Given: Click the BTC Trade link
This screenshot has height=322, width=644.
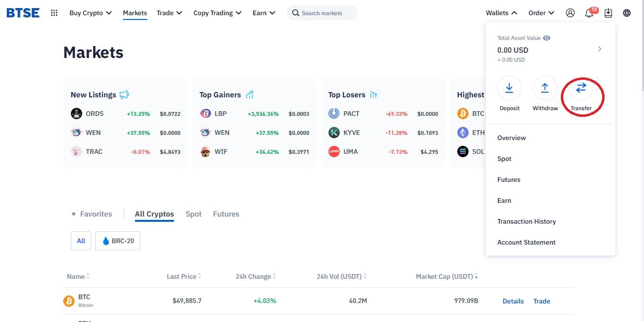Looking at the screenshot, I should (542, 301).
